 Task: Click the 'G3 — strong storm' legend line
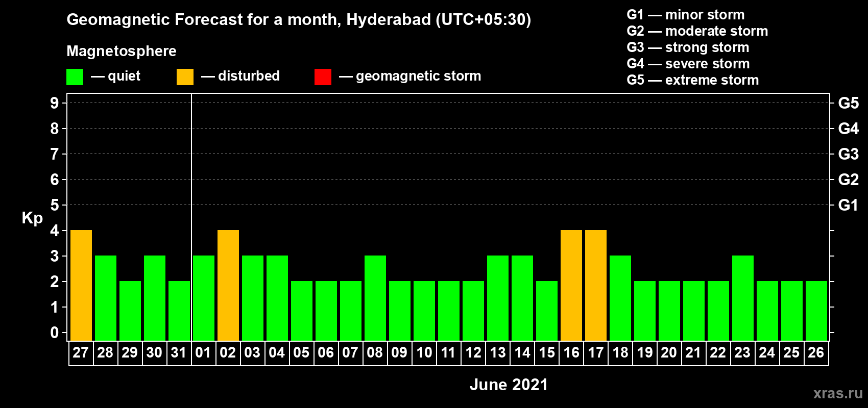coord(688,47)
